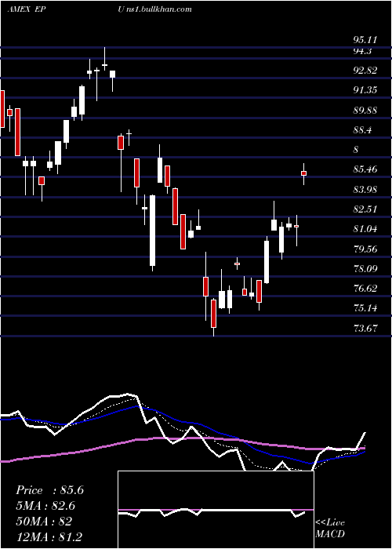Select the 76.62 price axis label
Viewport: 392px width, 549px height.
(x=365, y=289)
